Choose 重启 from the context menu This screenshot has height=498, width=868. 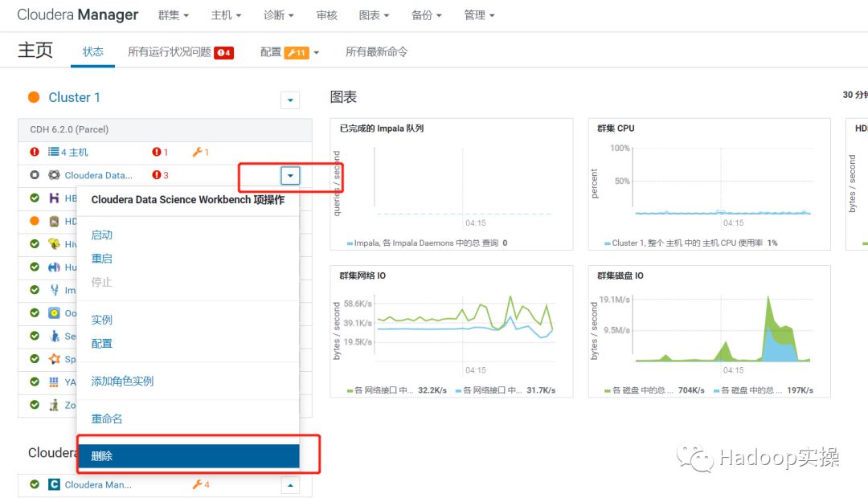click(x=102, y=259)
